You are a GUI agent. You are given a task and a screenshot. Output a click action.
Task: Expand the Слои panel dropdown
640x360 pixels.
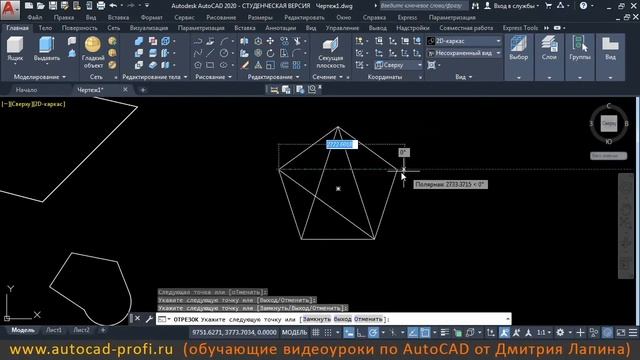[549, 77]
